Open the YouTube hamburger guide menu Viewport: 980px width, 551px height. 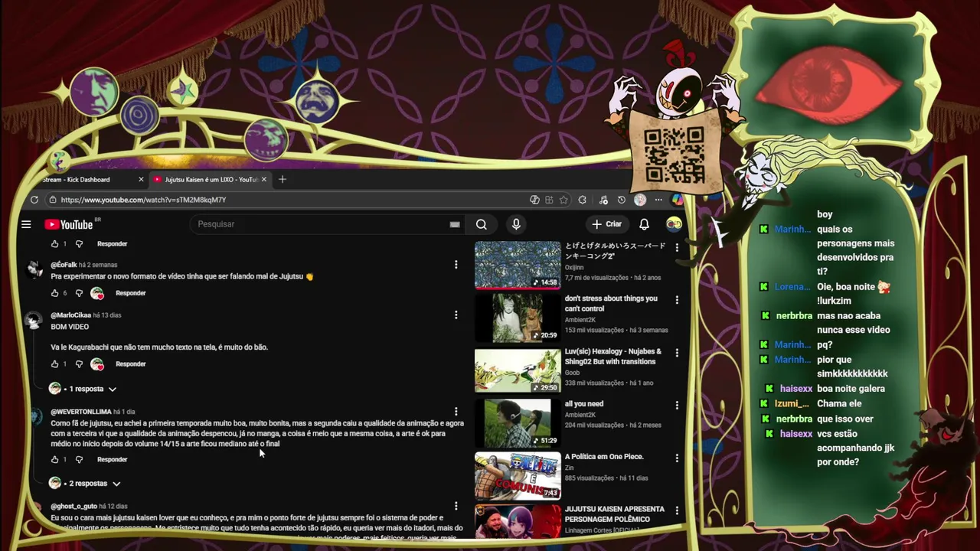(x=26, y=224)
